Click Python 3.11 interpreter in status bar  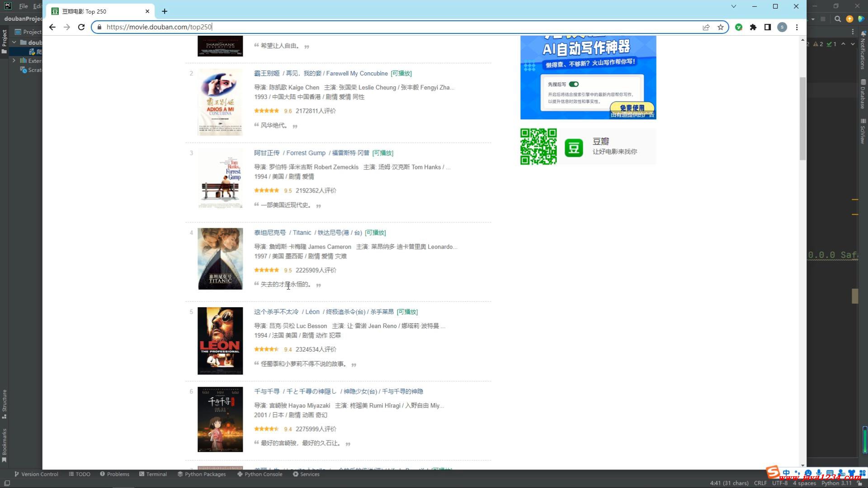pos(836,483)
